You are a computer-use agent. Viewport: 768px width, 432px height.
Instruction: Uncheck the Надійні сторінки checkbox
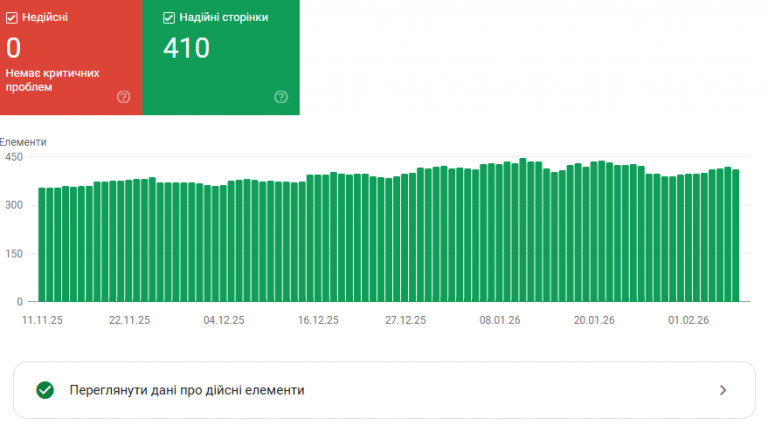point(168,18)
